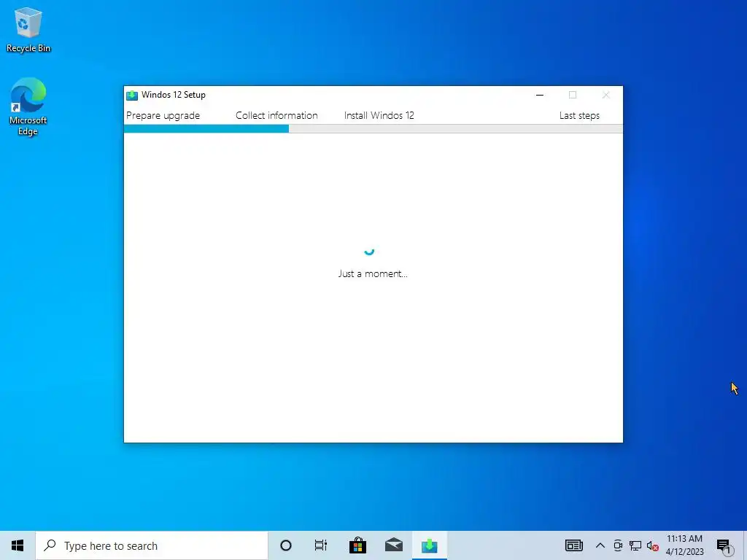
Task: Click the setup progress bar
Action: click(x=373, y=128)
